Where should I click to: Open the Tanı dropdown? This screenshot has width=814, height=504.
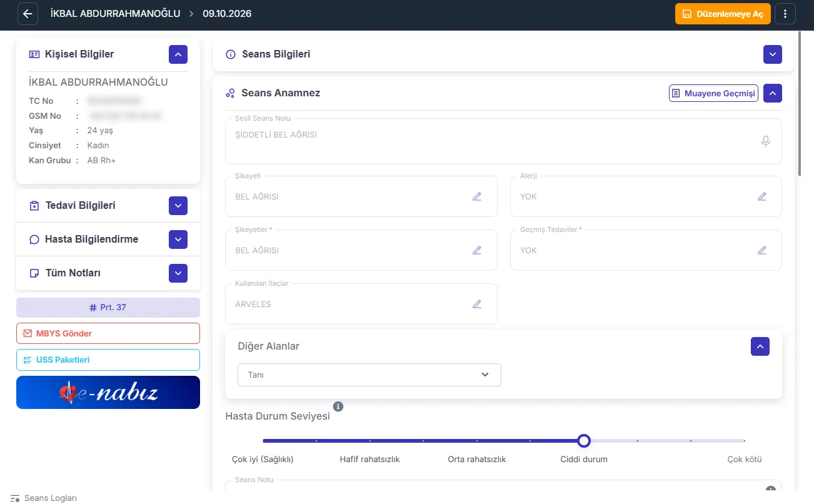(369, 375)
